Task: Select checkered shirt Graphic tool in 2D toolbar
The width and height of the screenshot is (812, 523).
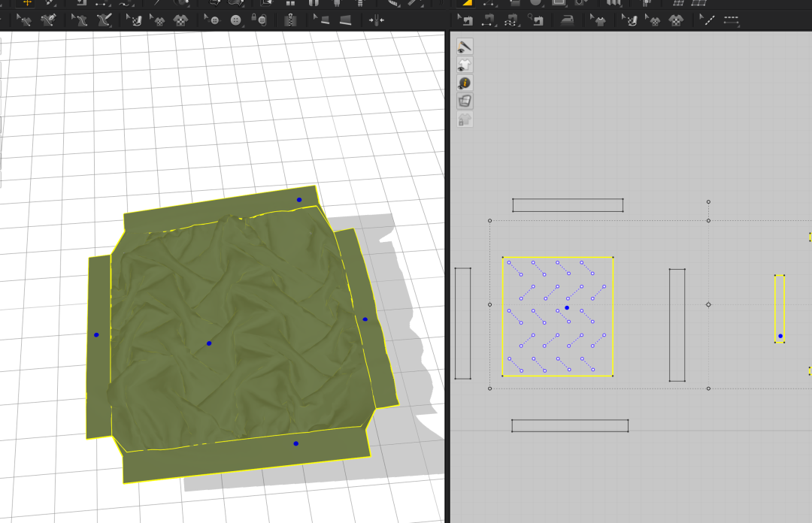Action: click(x=676, y=20)
